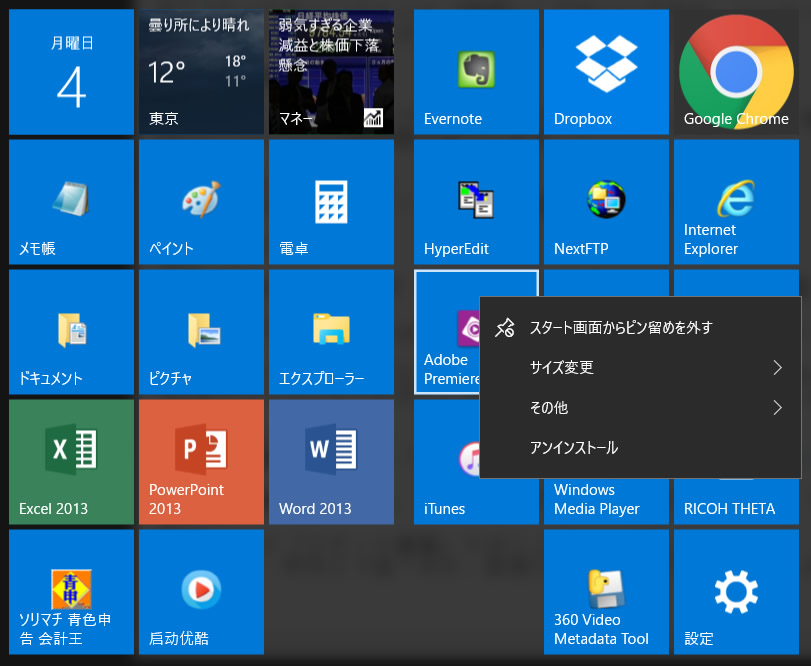Open the Evernote tile
The image size is (811, 666).
pos(476,72)
